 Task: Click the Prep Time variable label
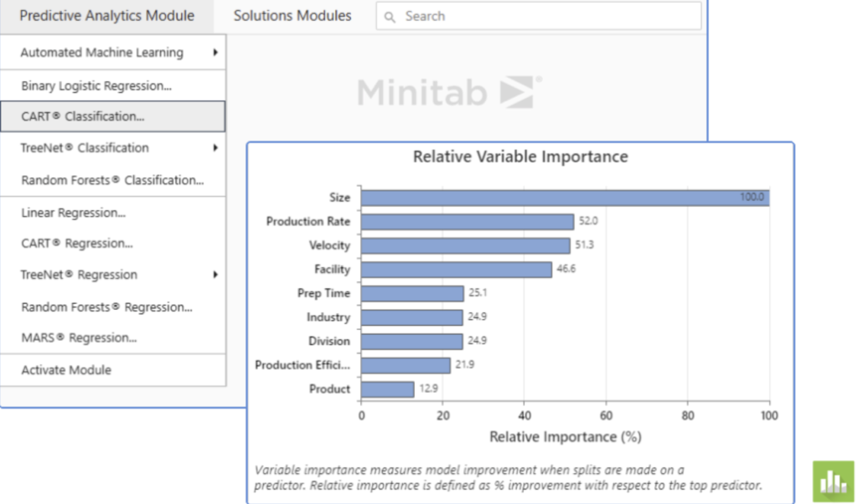click(x=323, y=294)
